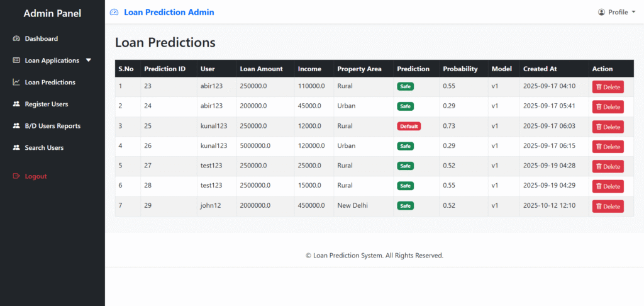Screen dimensions: 644x306
Task: Click the Search Users people icon
Action: click(x=16, y=148)
